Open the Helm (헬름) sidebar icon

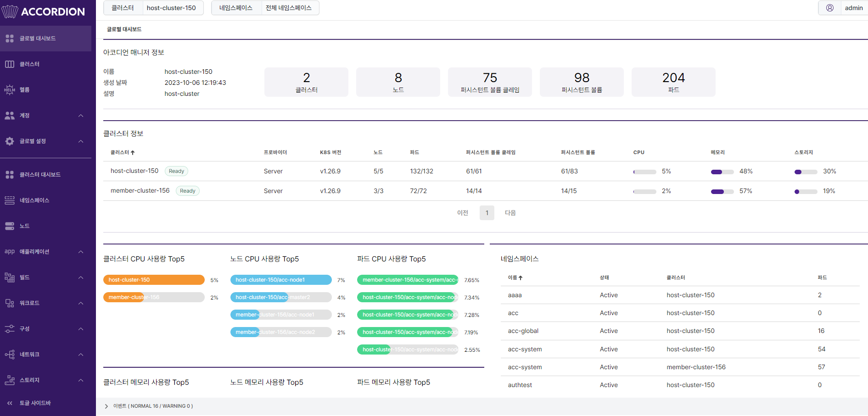click(10, 90)
